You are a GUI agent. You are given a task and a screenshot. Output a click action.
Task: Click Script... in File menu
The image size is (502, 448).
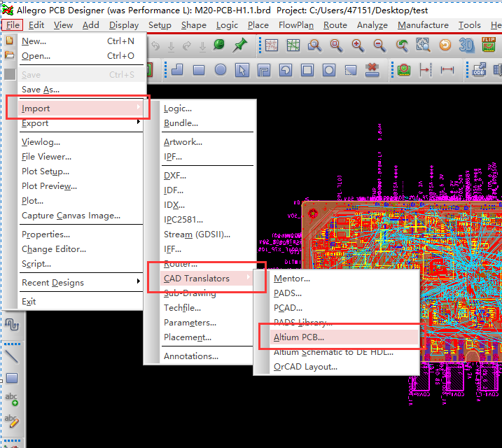tap(81, 264)
